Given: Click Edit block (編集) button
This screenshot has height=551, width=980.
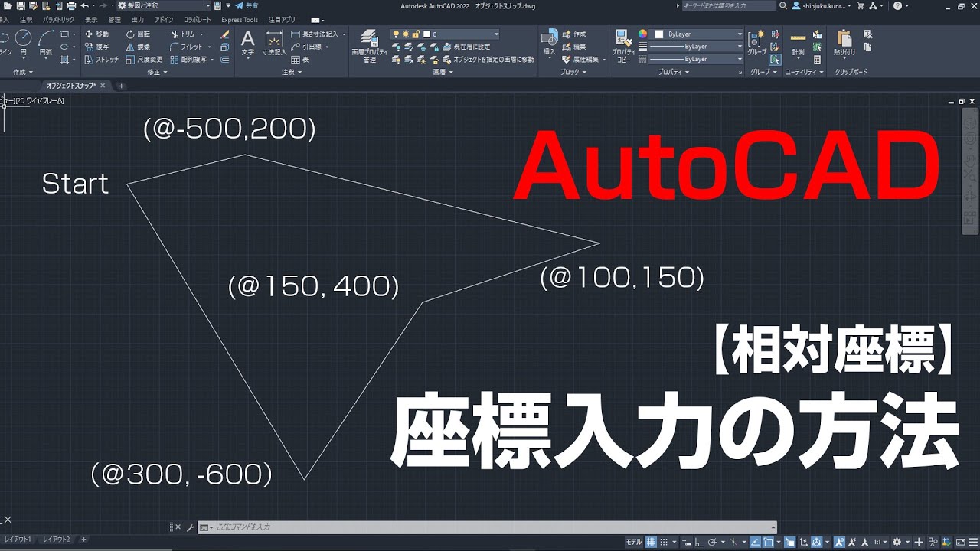Looking at the screenshot, I should coord(574,47).
